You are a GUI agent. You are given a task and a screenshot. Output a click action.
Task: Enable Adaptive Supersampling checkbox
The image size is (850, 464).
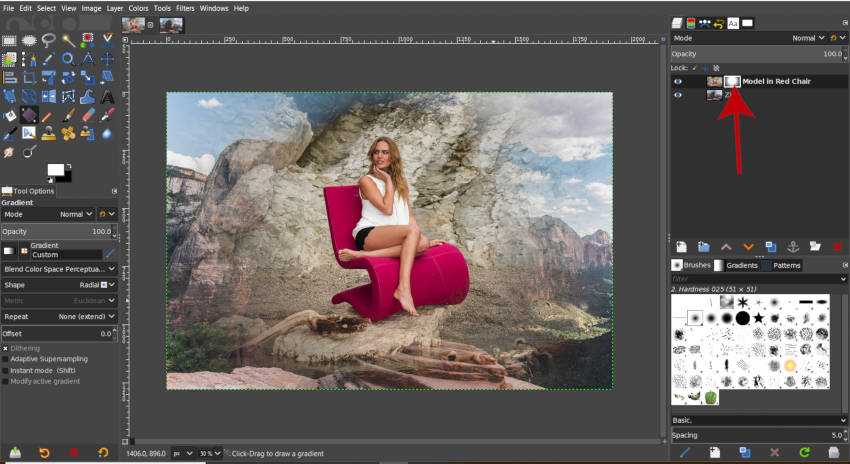(6, 358)
